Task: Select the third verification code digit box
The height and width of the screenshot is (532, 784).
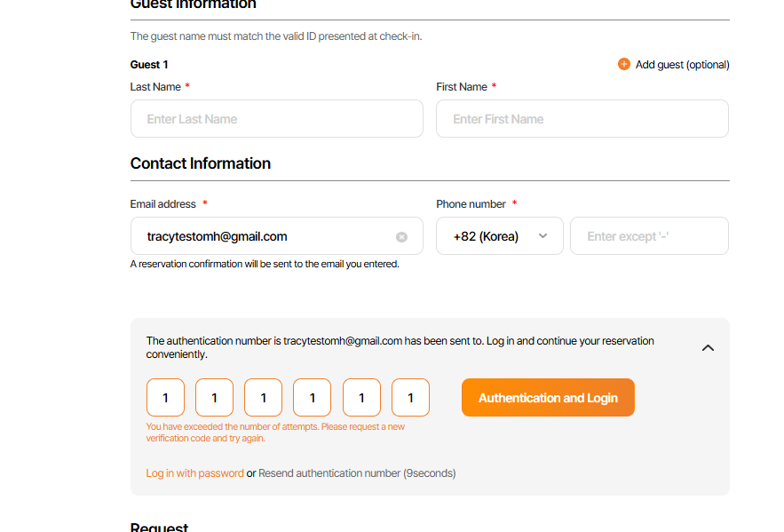Action: pyautogui.click(x=264, y=398)
